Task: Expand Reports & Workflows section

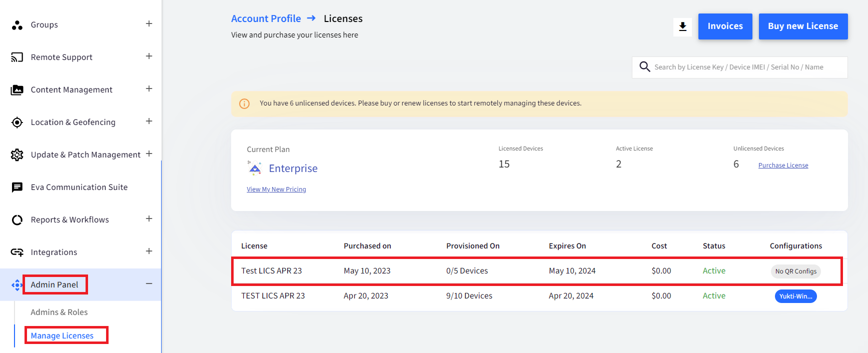Action: tap(149, 219)
